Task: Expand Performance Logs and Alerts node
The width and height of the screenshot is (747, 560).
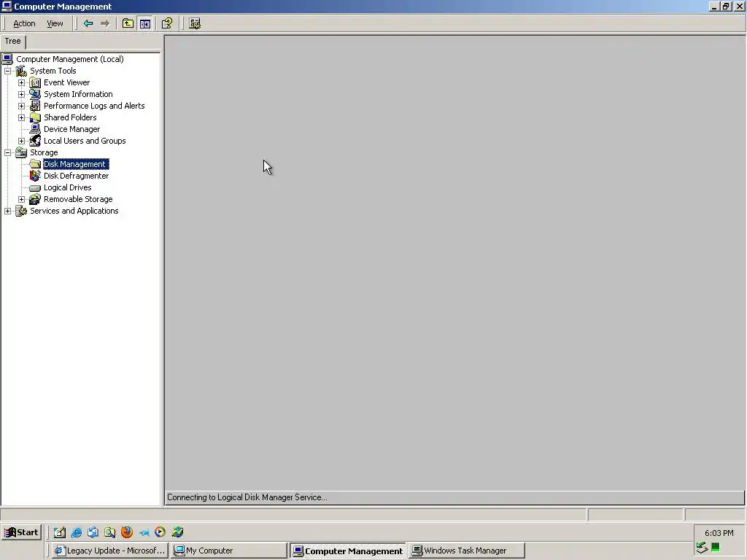Action: tap(21, 106)
